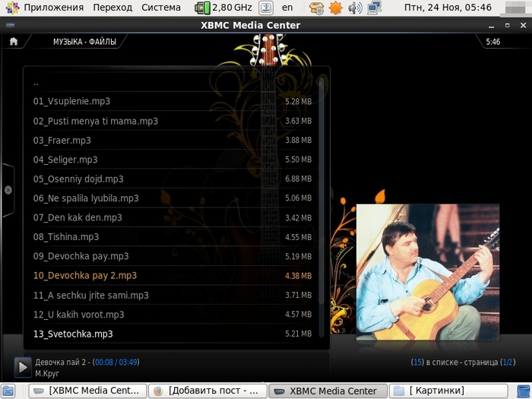Play 13_Svetochka.mp3 from the list

point(73,334)
